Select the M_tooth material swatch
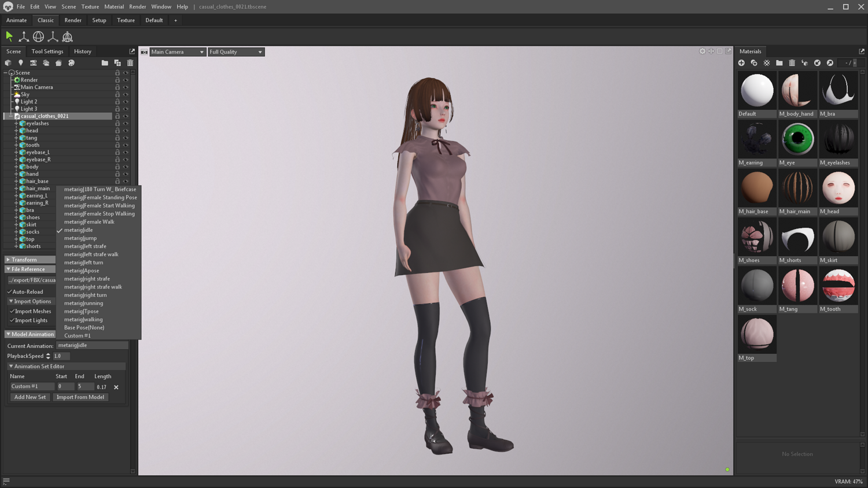Image resolution: width=868 pixels, height=488 pixels. point(838,290)
